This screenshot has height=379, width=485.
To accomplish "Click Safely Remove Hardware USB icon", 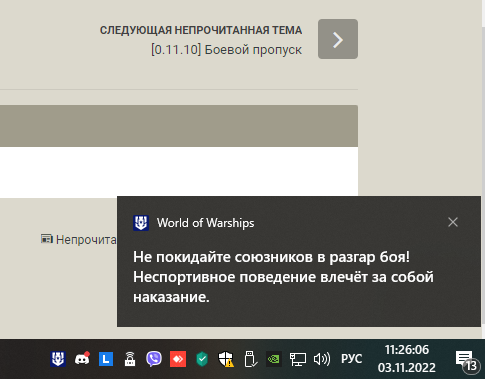I will [250, 359].
